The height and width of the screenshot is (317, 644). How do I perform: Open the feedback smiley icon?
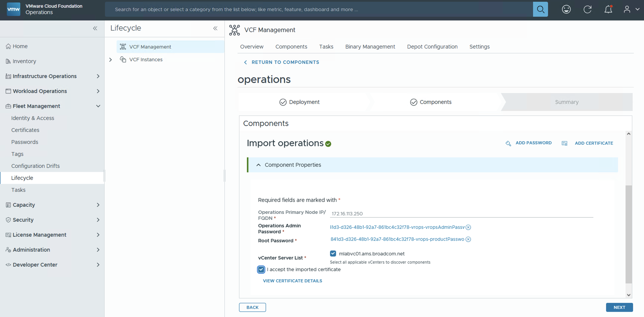tap(566, 10)
